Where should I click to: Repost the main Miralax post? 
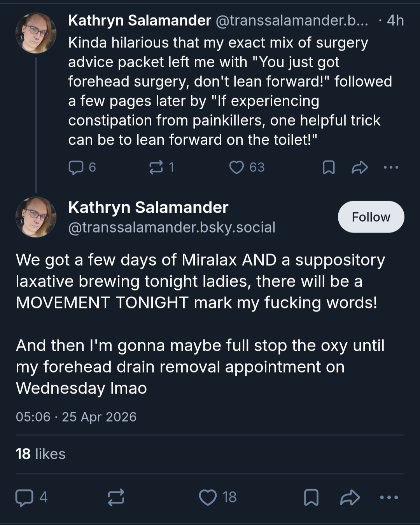(116, 497)
